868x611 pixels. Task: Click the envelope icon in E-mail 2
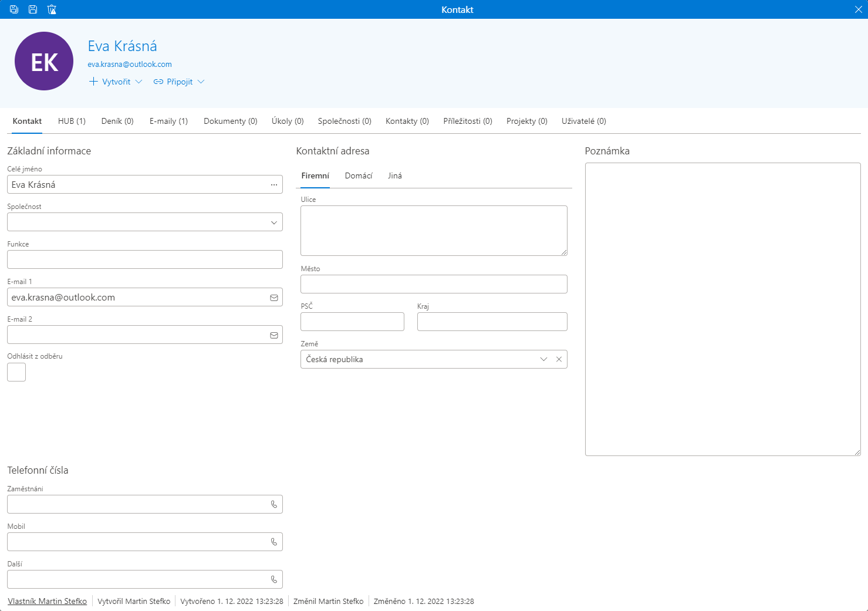(x=273, y=335)
